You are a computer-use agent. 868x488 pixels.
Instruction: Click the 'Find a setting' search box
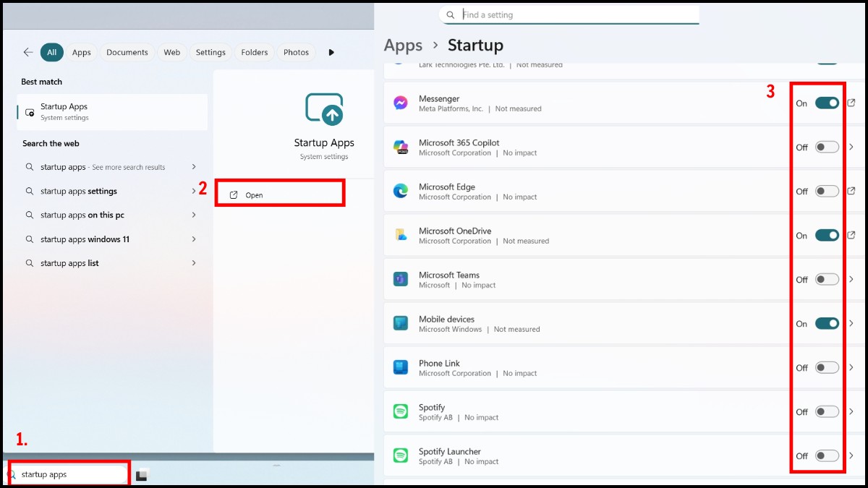568,14
